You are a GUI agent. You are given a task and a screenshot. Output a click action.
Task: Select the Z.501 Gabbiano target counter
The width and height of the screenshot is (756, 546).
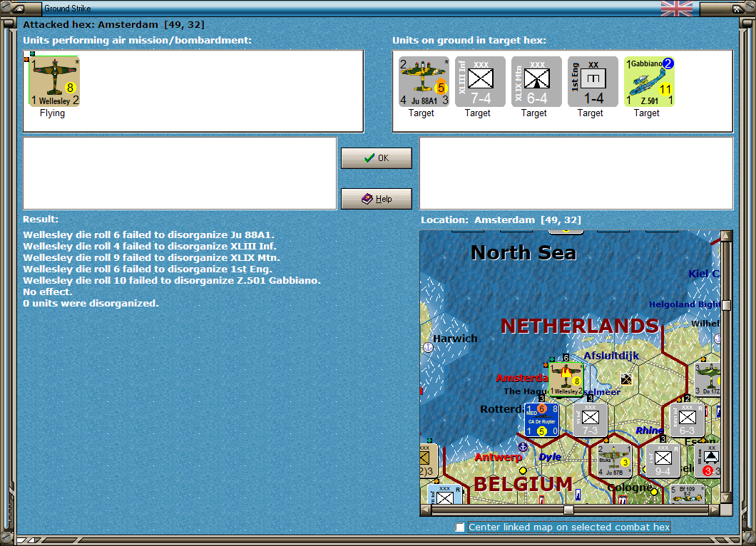coord(650,81)
